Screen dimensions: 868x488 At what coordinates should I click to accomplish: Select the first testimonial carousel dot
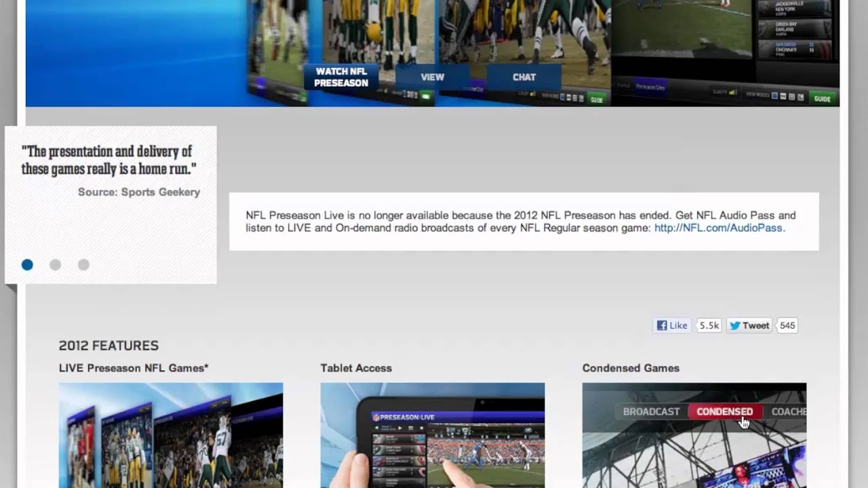click(x=27, y=265)
